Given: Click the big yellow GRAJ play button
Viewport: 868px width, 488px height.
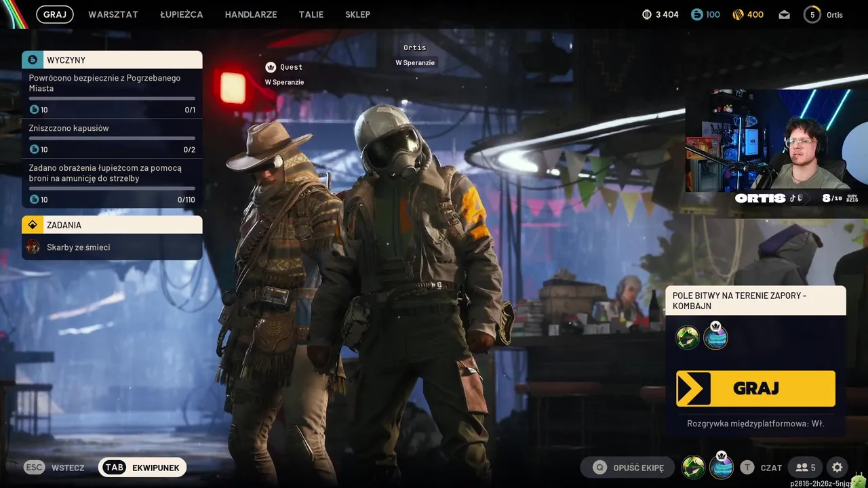Looking at the screenshot, I should click(x=755, y=388).
